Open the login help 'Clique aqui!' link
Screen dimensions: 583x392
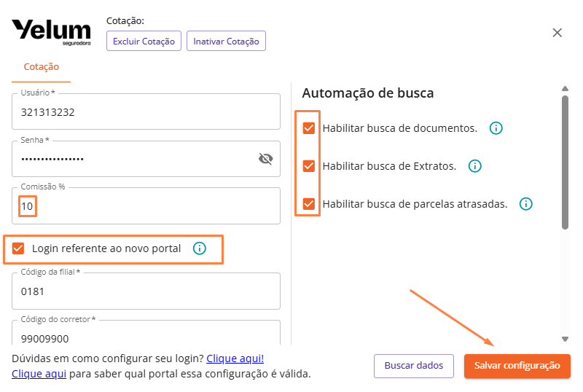click(x=235, y=358)
